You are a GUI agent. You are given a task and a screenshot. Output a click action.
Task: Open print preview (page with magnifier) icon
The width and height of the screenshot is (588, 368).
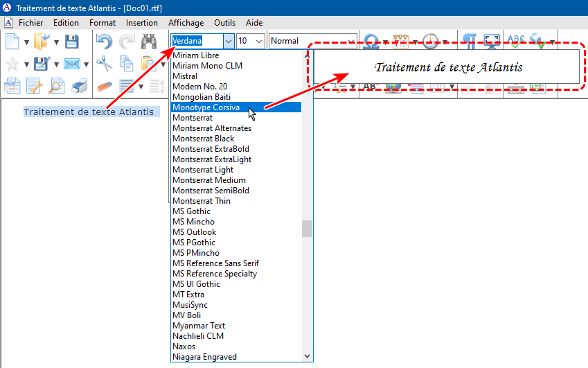57,86
